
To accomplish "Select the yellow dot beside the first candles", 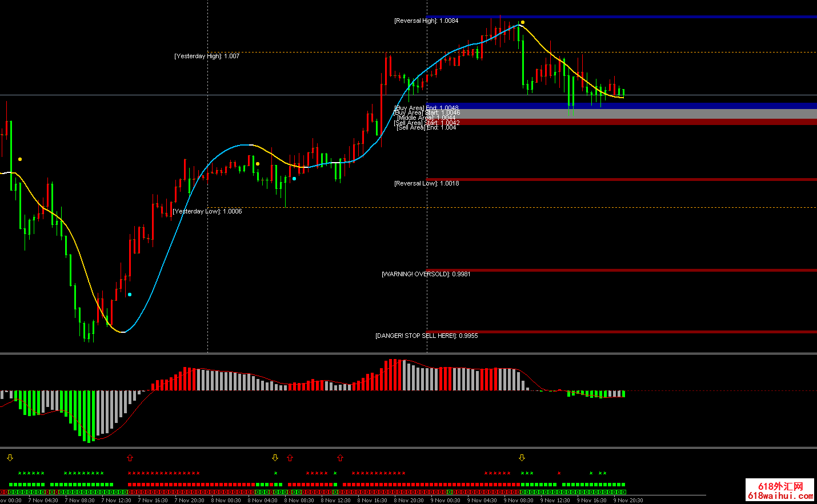I will 20,159.
